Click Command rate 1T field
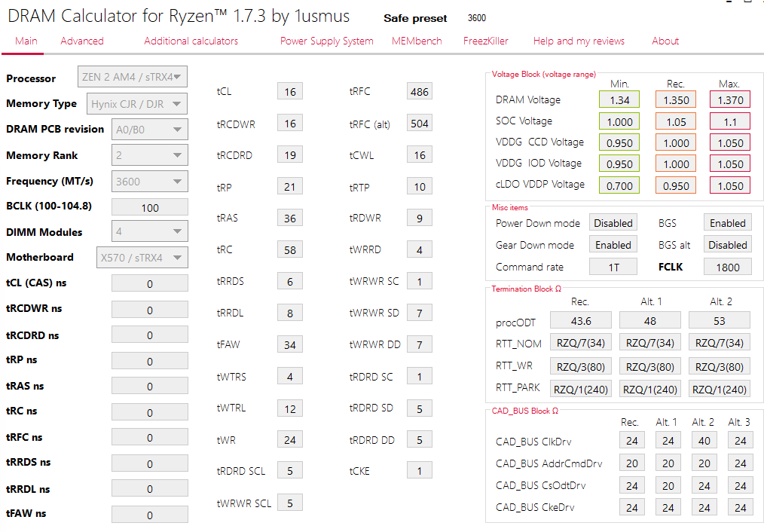Viewport: 764px width, 532px height. pyautogui.click(x=613, y=267)
